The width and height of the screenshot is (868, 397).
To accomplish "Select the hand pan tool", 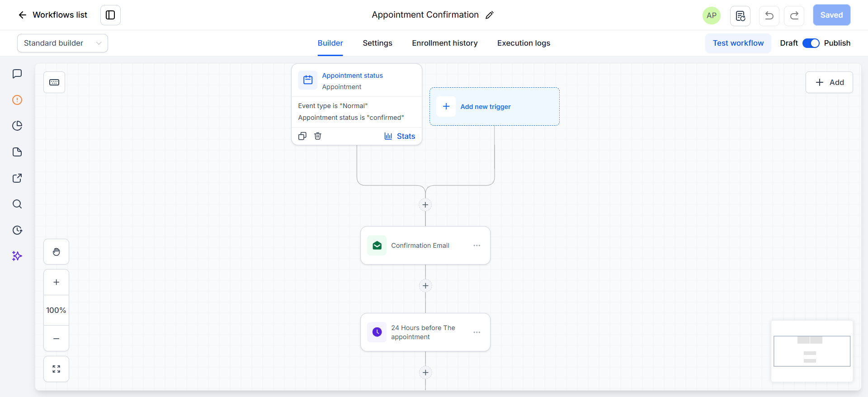I will (56, 252).
